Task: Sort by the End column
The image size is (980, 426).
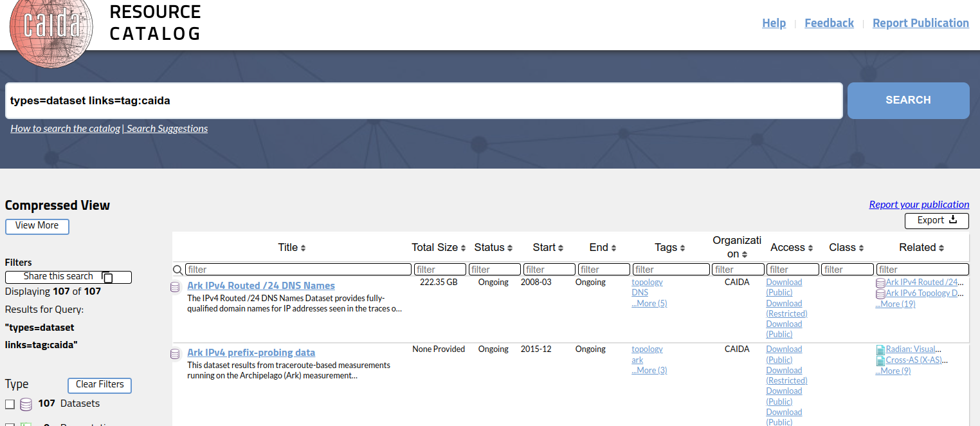Action: tap(603, 248)
